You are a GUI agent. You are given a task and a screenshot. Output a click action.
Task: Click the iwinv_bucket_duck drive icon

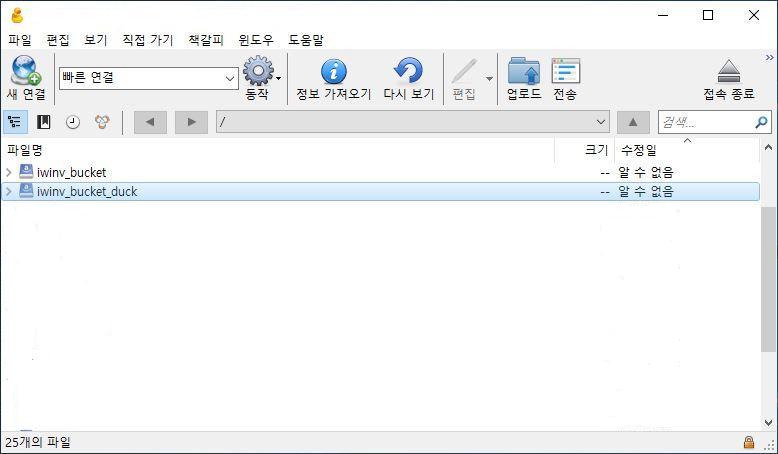(x=26, y=191)
